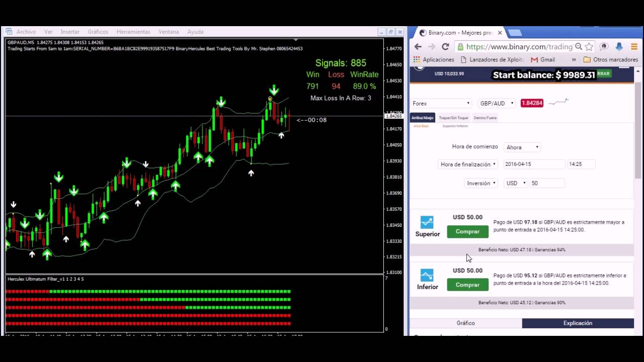The height and width of the screenshot is (362, 644).
Task: Click the zoom magnifier icon in address bar
Action: pyautogui.click(x=579, y=47)
